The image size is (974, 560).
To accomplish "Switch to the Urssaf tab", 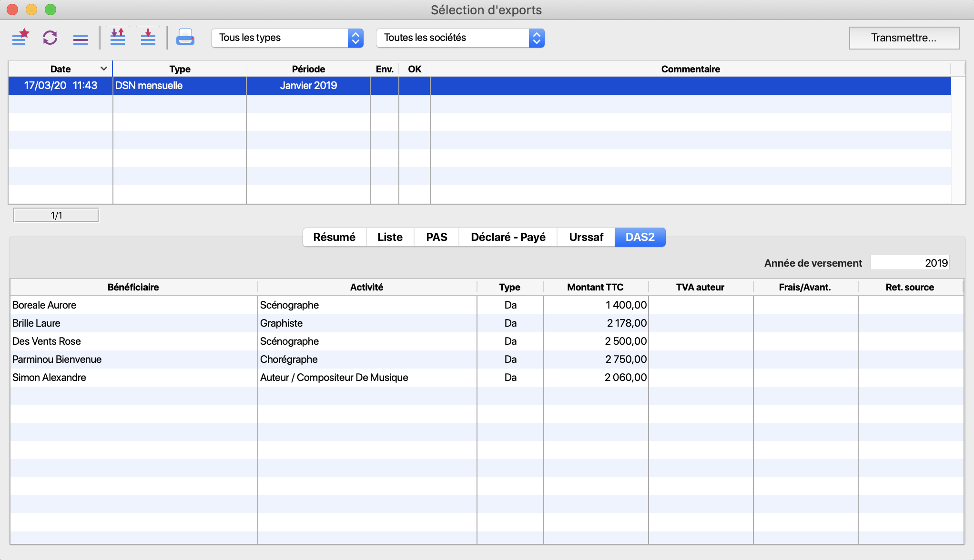I will pos(586,237).
